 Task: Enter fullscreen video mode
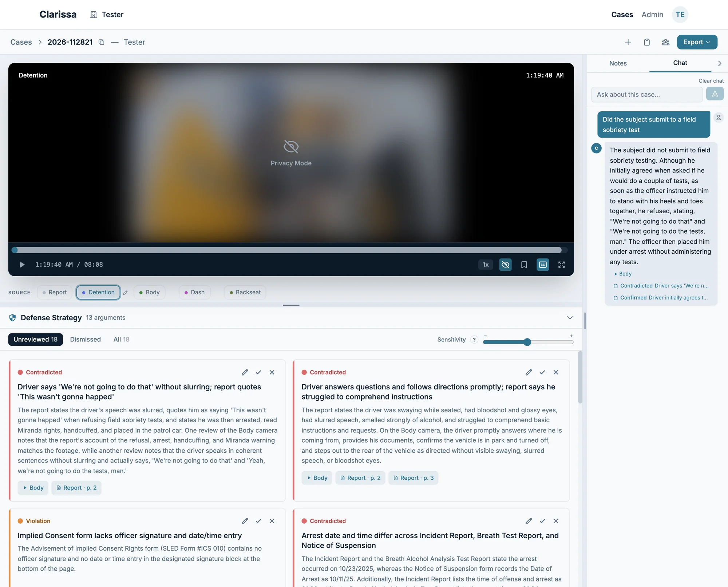(562, 265)
